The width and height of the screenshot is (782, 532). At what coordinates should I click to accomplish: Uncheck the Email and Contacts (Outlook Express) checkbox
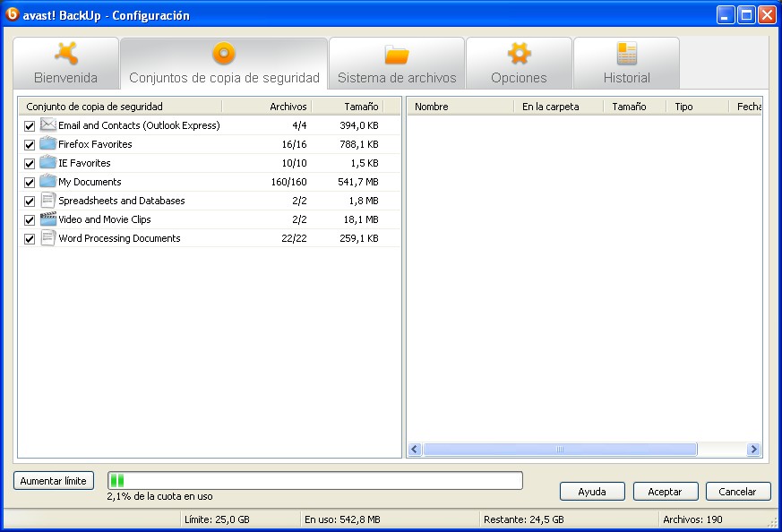coord(30,126)
